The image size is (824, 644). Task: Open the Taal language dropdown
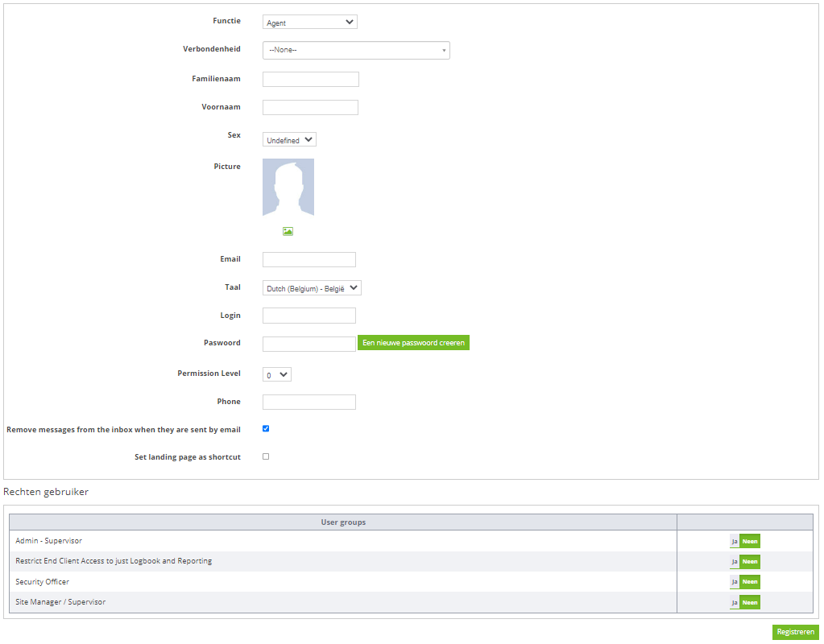pos(312,288)
